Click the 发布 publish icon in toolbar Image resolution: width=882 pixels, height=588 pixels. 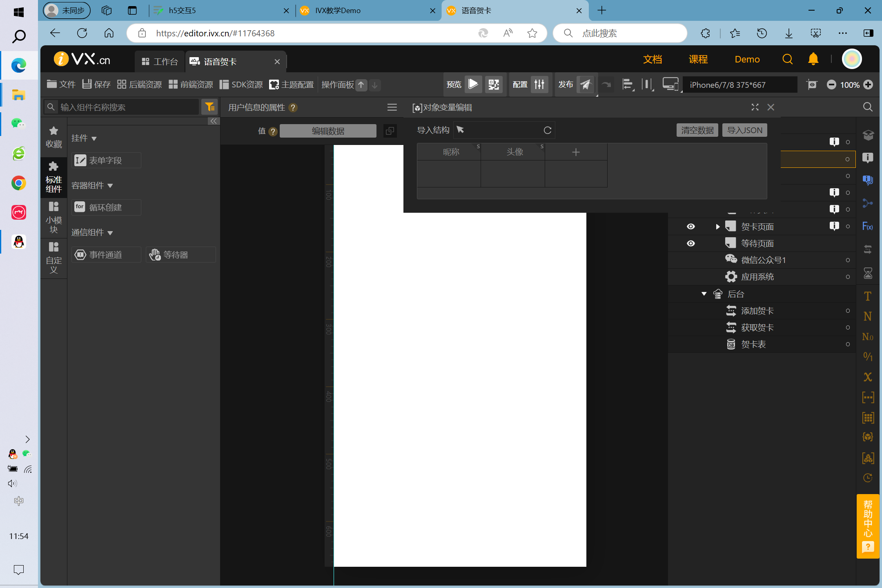586,84
